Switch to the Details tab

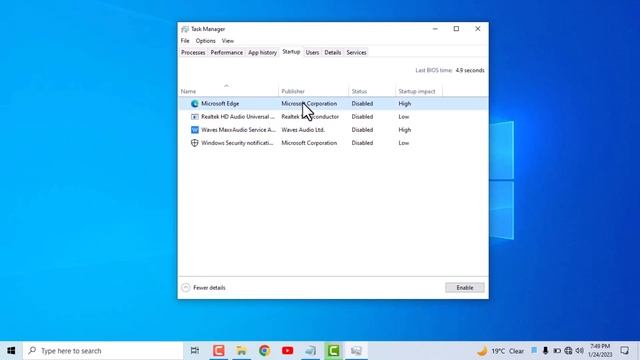(333, 53)
